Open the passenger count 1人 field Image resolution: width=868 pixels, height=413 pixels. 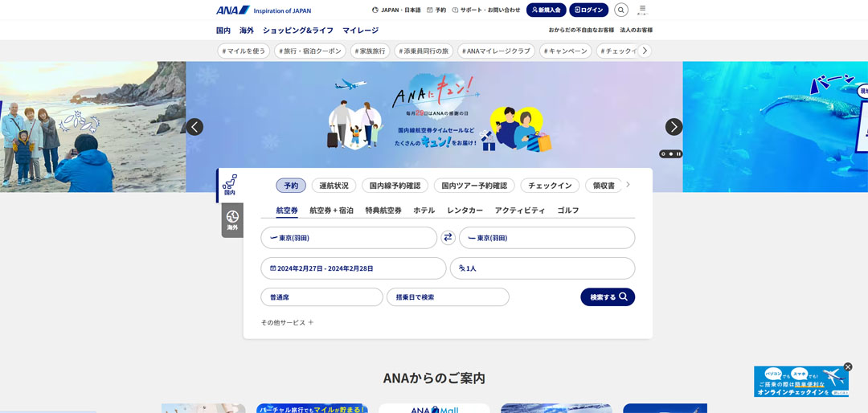point(542,268)
